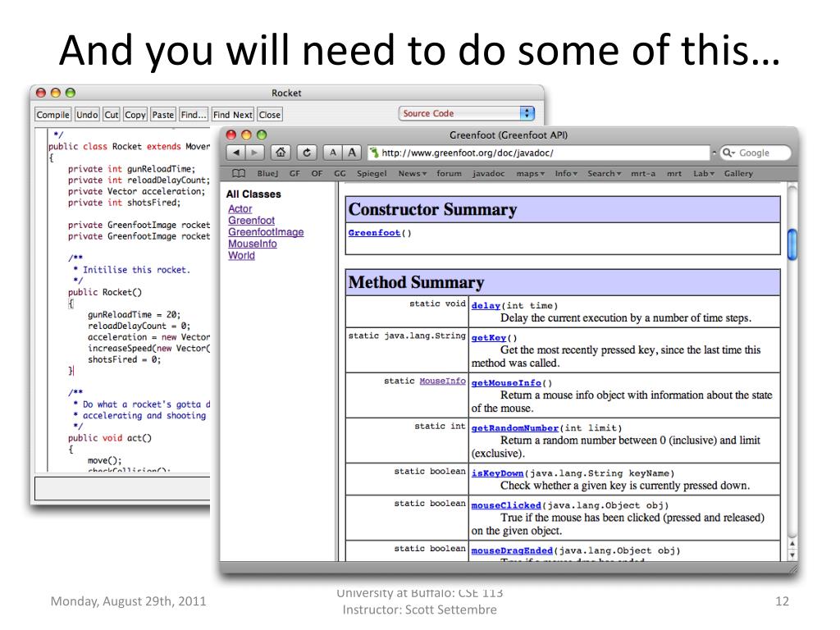Click Find Next in the Rocket editor
This screenshot has height=630, width=840.
tap(232, 115)
